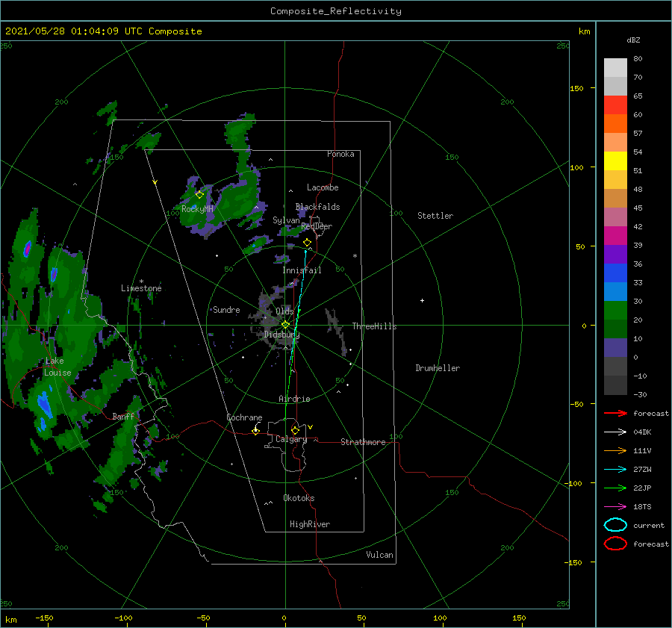Screen dimensions: 672x628
Task: Click the yellow marker below Cochrane
Action: pos(256,432)
